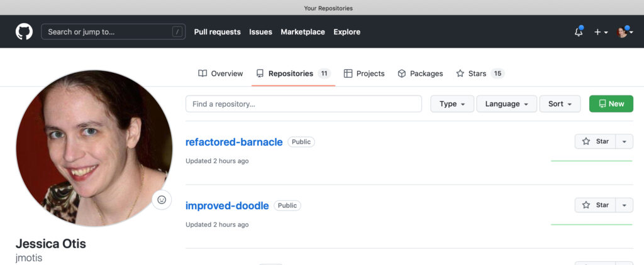Open the improved-doodle repository link
The width and height of the screenshot is (644, 265).
227,205
